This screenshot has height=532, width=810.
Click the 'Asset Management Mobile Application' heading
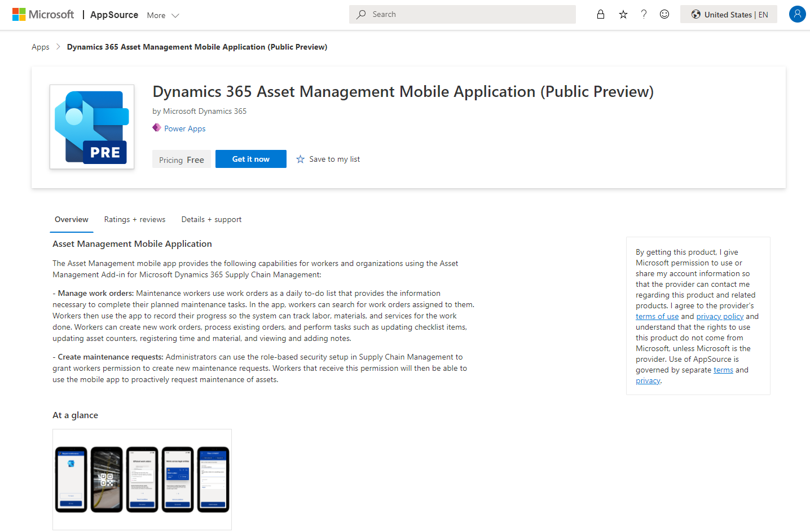pos(133,244)
